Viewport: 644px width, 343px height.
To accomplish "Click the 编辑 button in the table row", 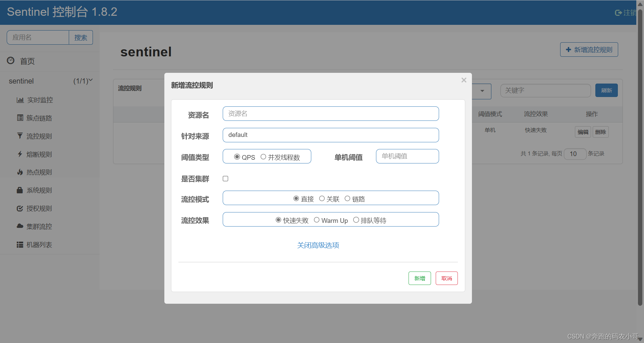I will click(583, 132).
